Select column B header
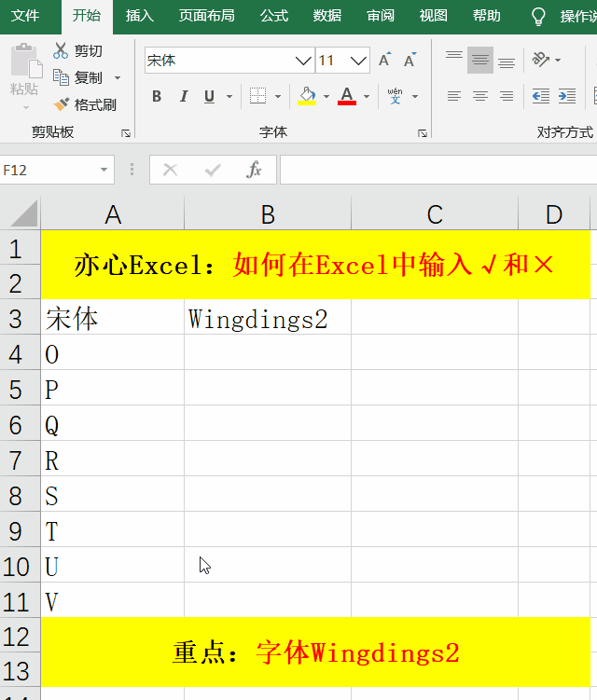The width and height of the screenshot is (597, 700). click(x=268, y=213)
